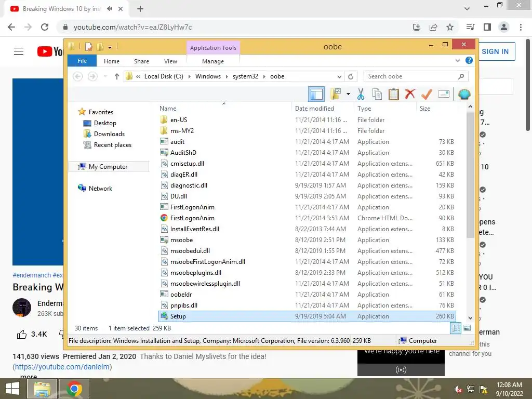This screenshot has width=532, height=399.
Task: Click system32 in the address breadcrumb
Action: [245, 76]
